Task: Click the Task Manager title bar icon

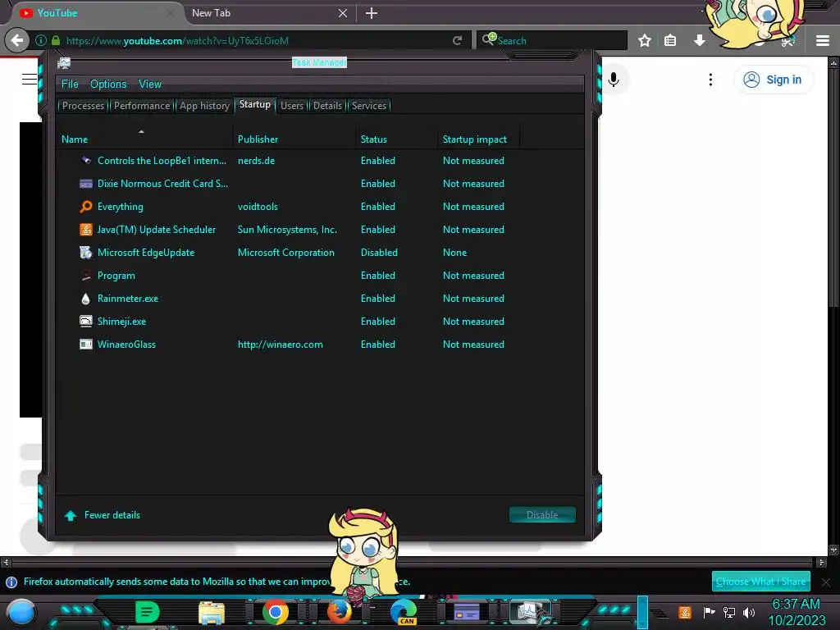Action: coord(64,63)
